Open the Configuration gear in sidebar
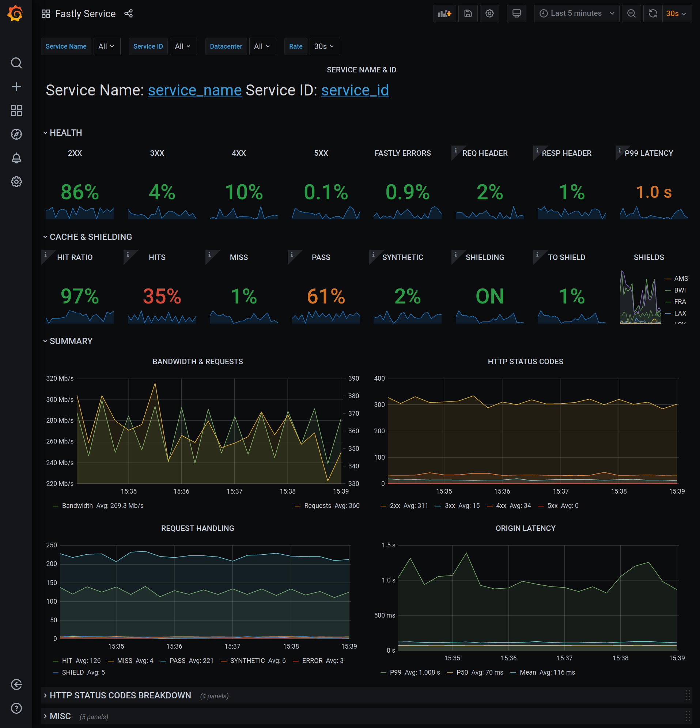700x728 pixels. (x=16, y=182)
